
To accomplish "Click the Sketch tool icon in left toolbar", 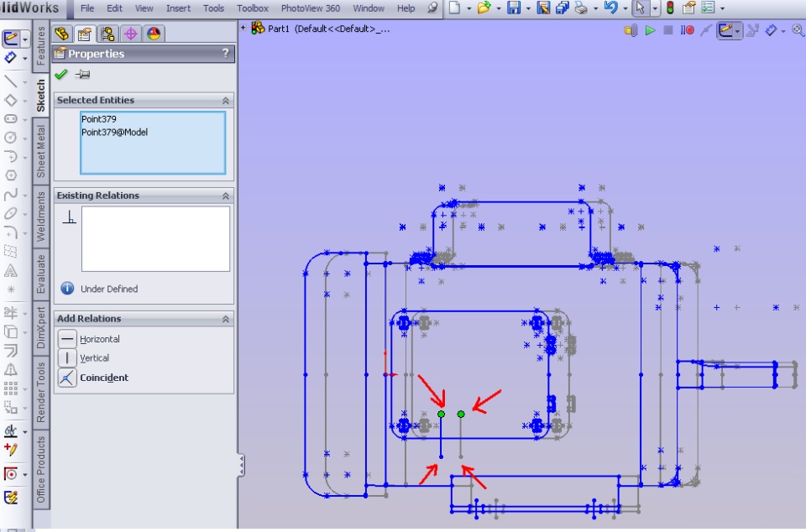I will pos(11,39).
